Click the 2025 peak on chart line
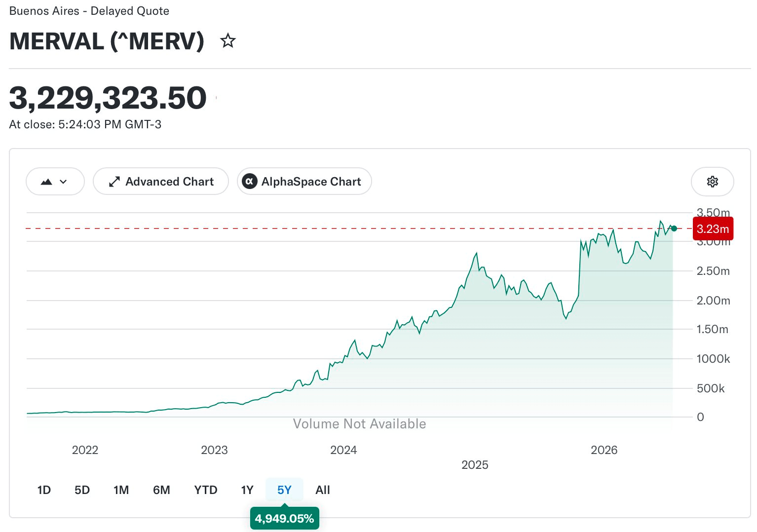This screenshot has width=757, height=532. click(x=476, y=253)
